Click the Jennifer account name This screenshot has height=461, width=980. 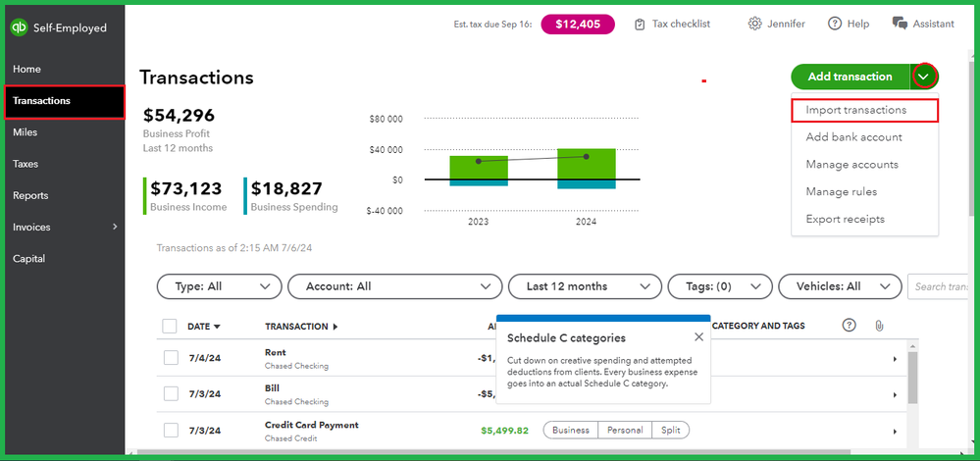point(786,25)
